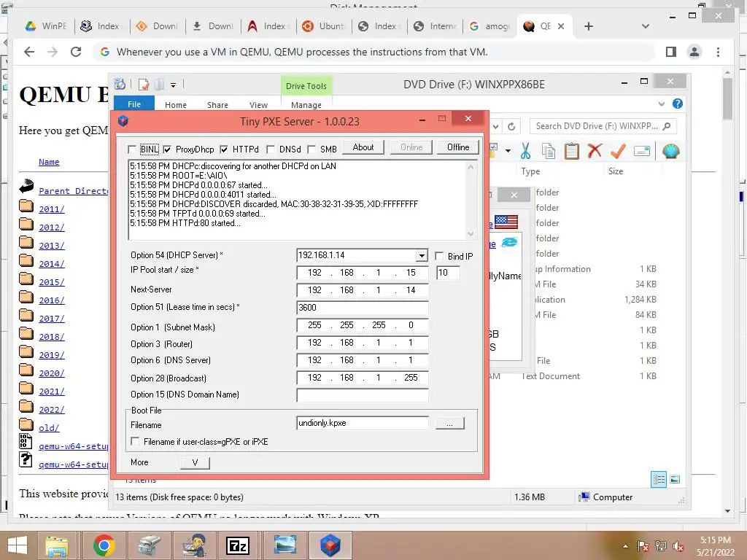Open Explorer Help via the blue question mark
This screenshot has width=747, height=560.
coord(678,104)
